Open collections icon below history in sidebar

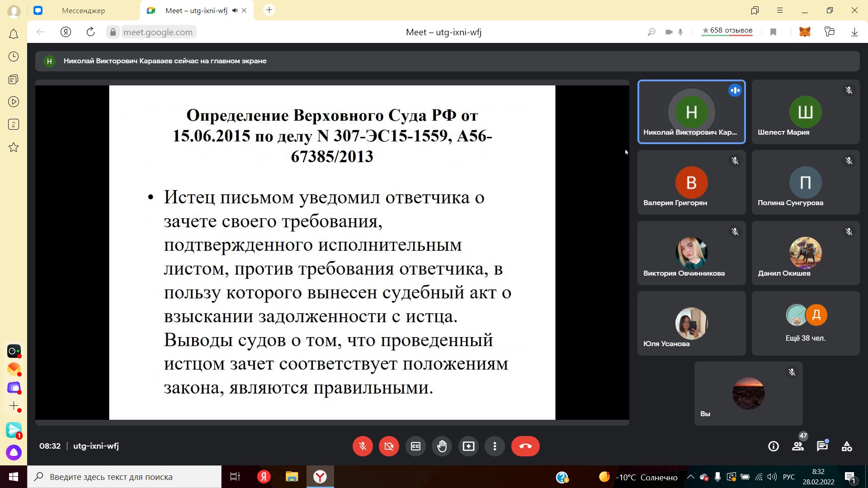[14, 79]
